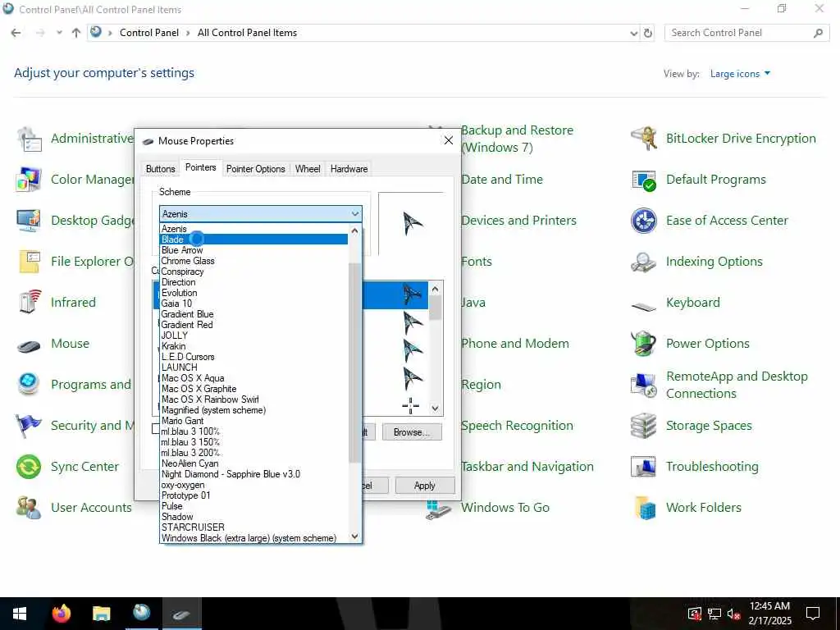Screen dimensions: 840x630
Task: Click the scheme list scrollbar thumb
Action: [354, 362]
